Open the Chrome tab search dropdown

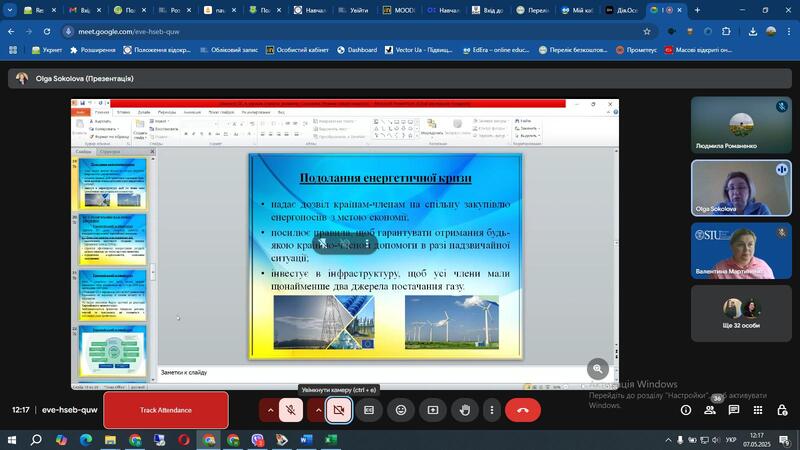pos(10,10)
